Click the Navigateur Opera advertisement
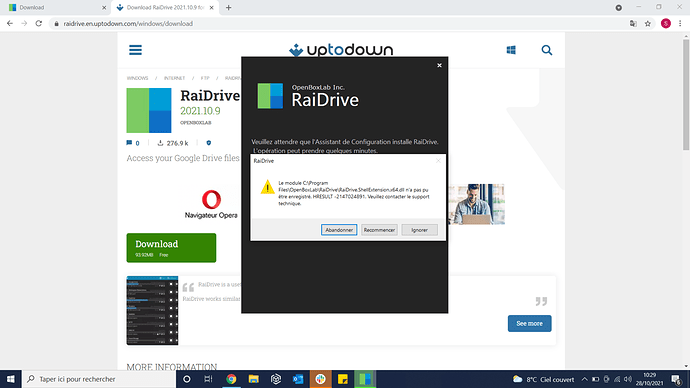The width and height of the screenshot is (690, 388). tap(211, 204)
